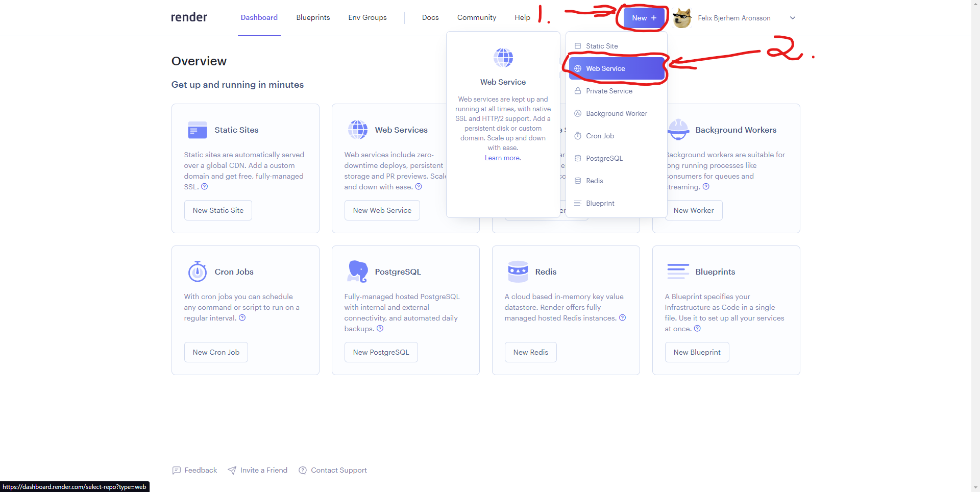The image size is (980, 492).
Task: Click the render logo
Action: pos(189,17)
